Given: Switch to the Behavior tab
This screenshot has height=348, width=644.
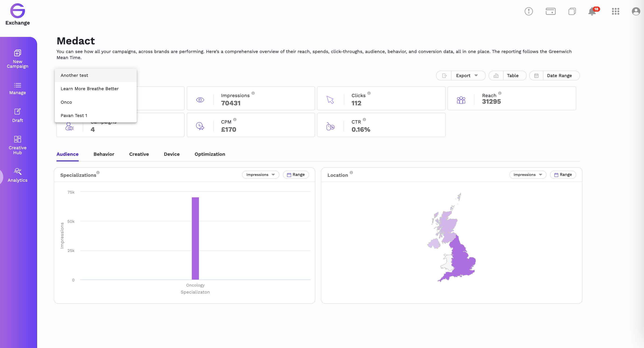Looking at the screenshot, I should 104,154.
